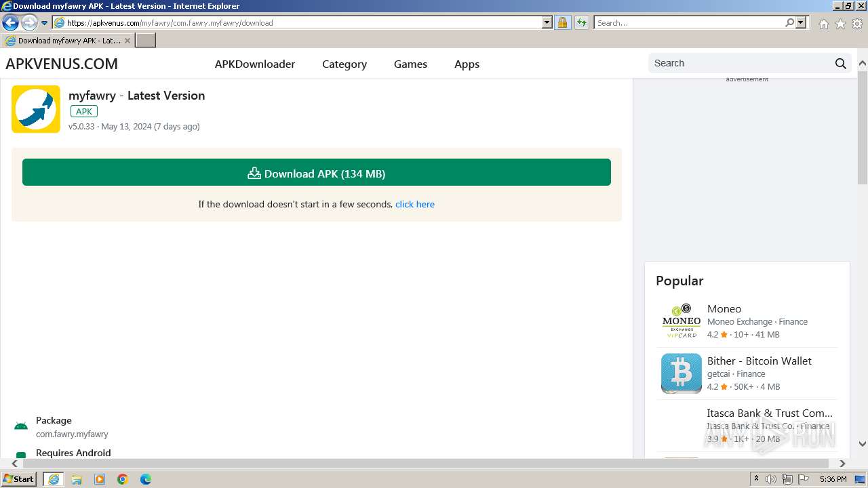Open the Windows Start menu
868x488 pixels.
pos(19,479)
